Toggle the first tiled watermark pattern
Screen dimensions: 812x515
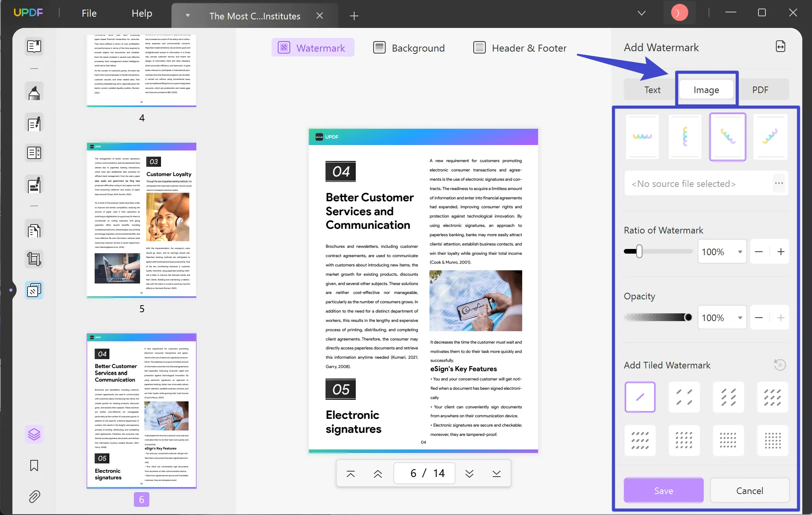point(641,397)
